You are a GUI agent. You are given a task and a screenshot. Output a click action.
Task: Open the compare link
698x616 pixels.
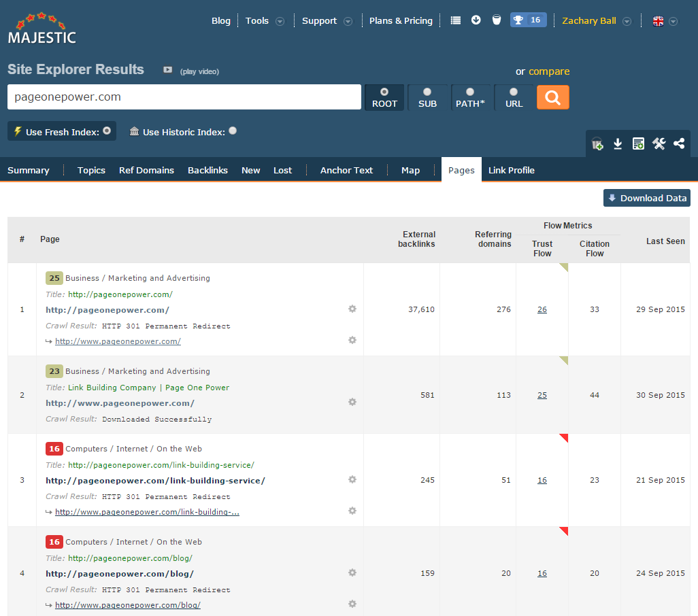tap(549, 71)
